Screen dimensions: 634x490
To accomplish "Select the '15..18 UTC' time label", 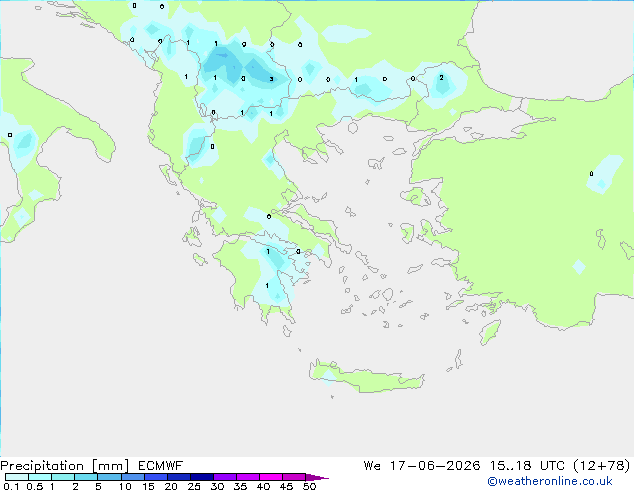I will click(527, 466).
